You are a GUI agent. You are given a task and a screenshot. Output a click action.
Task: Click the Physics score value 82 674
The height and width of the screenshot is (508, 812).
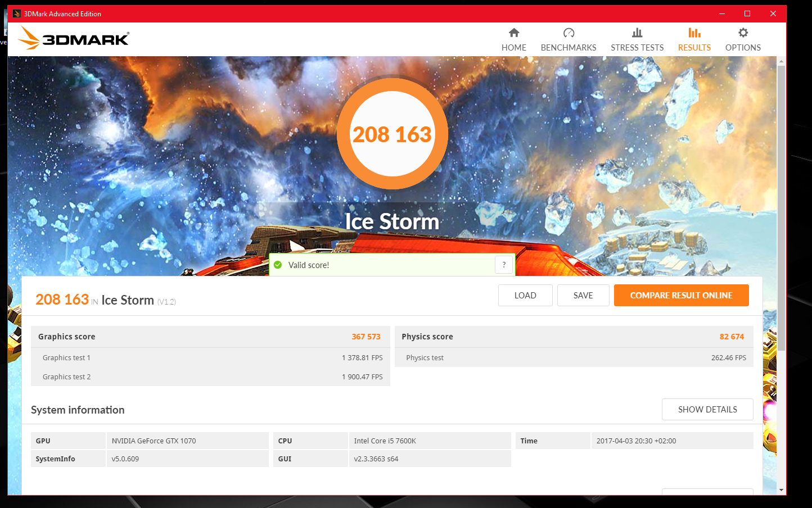click(x=732, y=337)
